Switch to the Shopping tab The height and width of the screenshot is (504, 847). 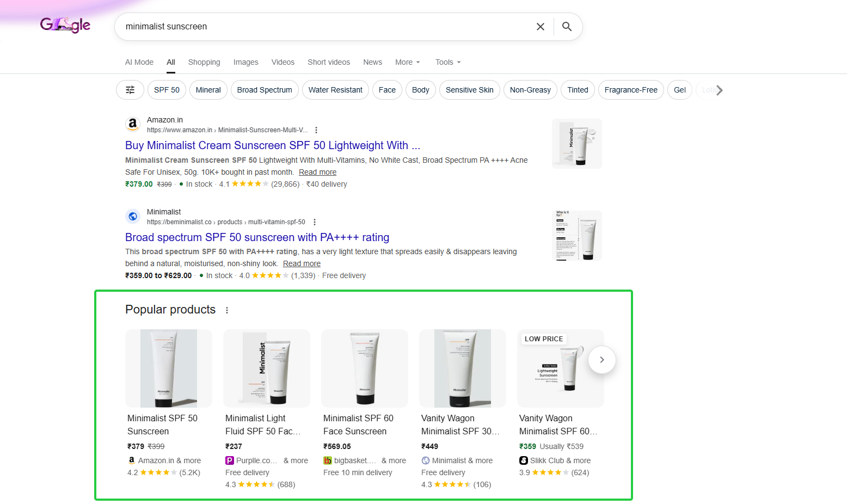coord(204,62)
